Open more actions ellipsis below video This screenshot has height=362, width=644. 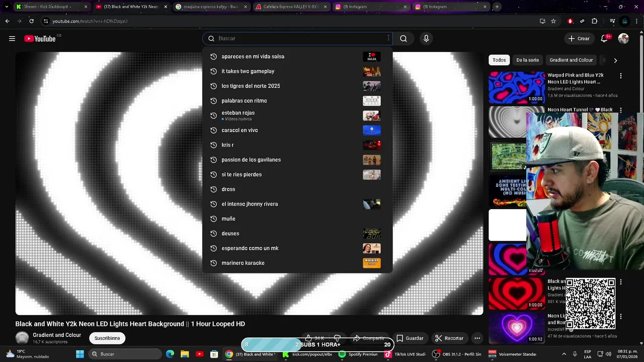click(477, 338)
